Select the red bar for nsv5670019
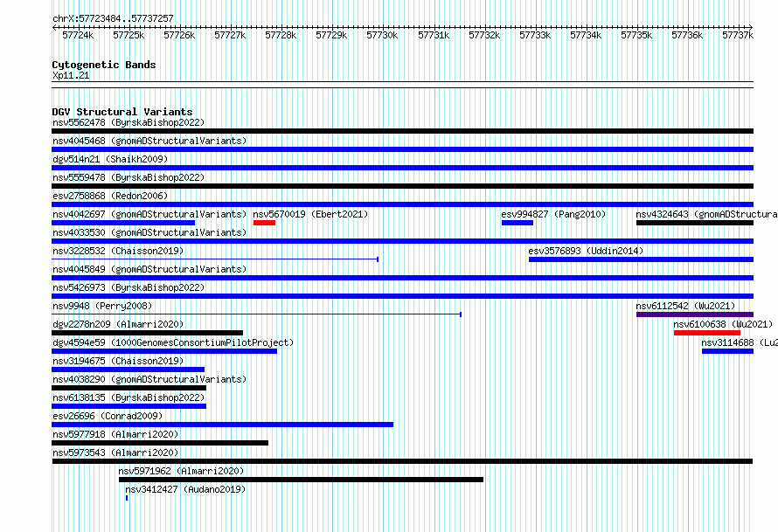This screenshot has width=778, height=532. [x=264, y=223]
